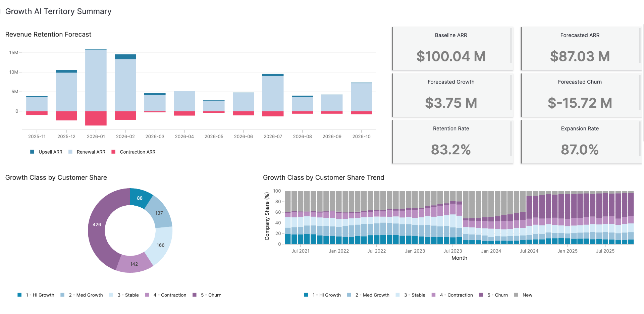Select the Baseline ARR metric card
Viewport: 644px width, 314px height.
point(451,49)
